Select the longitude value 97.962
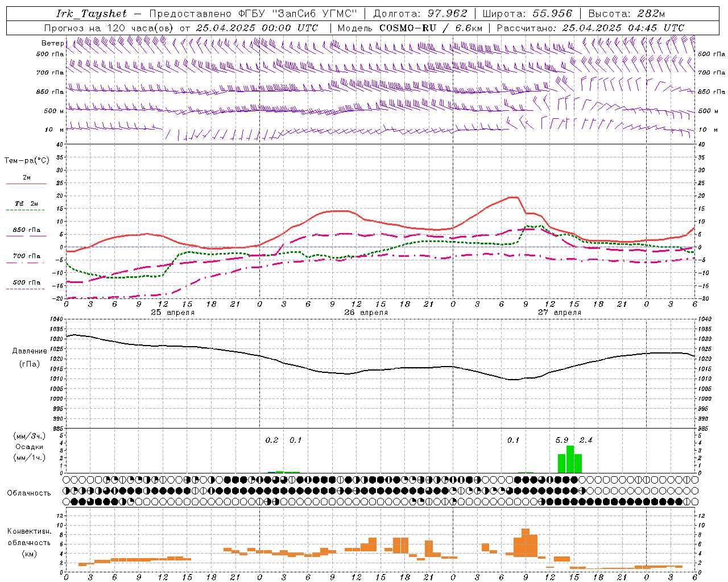728x582 pixels. tap(448, 14)
